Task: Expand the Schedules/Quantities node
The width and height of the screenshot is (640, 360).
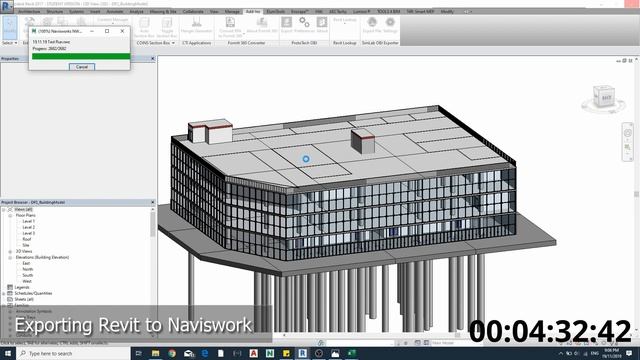Action: pos(4,293)
